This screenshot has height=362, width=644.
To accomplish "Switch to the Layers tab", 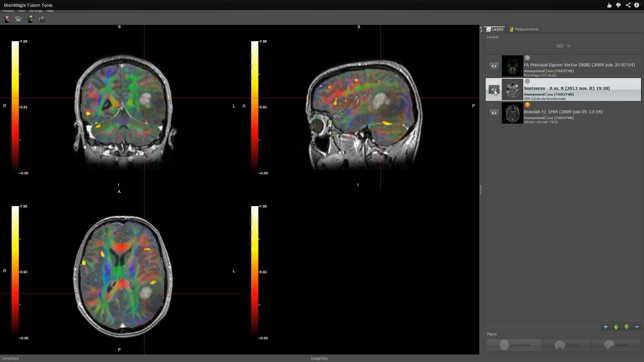I will click(x=495, y=29).
